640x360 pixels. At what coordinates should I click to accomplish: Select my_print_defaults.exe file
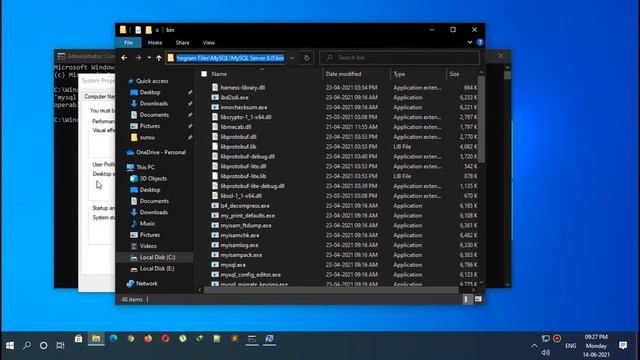point(247,216)
